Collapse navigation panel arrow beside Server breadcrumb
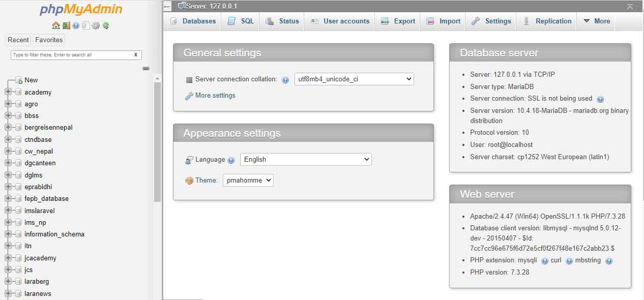The height and width of the screenshot is (300, 644). point(167,7)
